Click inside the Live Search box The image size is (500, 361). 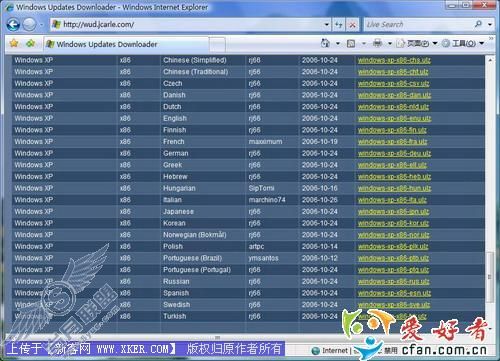coord(418,24)
